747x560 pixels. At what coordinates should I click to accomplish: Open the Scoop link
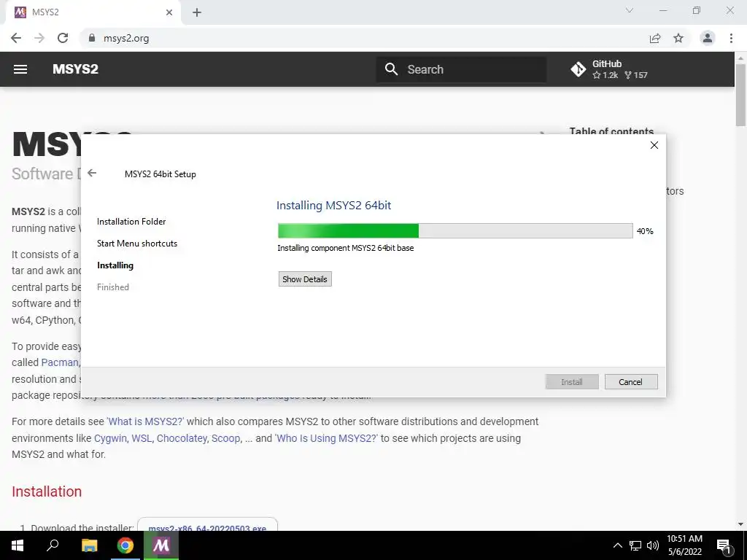point(226,438)
